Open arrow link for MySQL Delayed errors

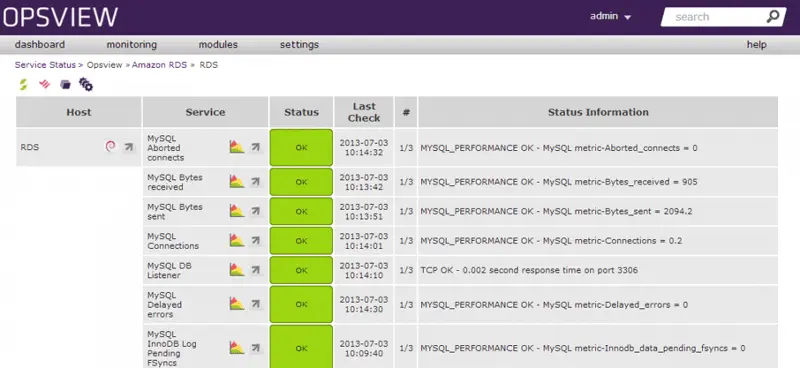pyautogui.click(x=256, y=304)
